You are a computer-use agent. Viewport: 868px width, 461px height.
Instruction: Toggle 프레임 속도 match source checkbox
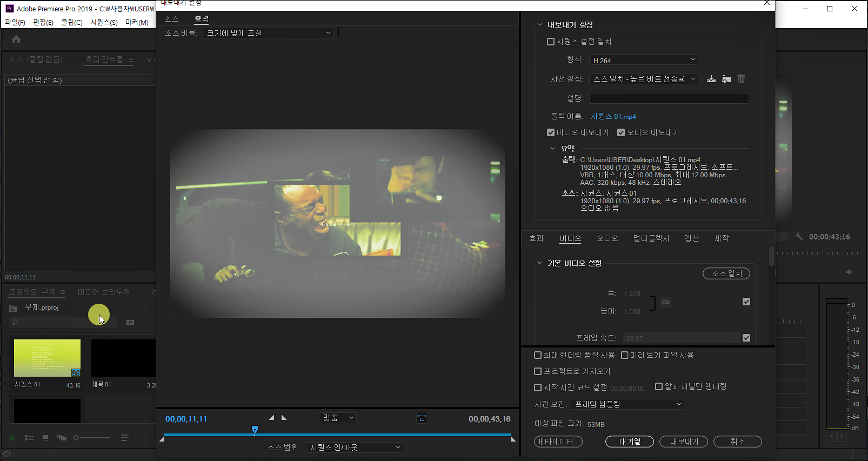point(746,338)
